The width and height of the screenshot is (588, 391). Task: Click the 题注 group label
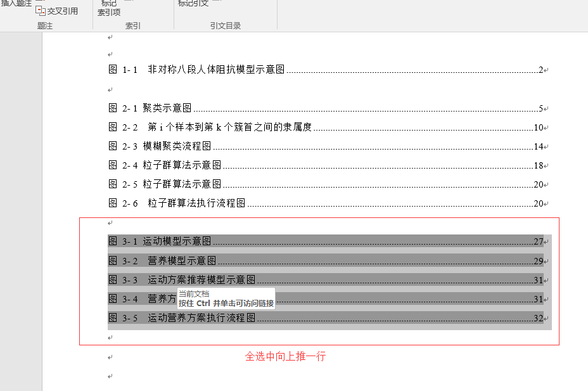click(x=45, y=26)
